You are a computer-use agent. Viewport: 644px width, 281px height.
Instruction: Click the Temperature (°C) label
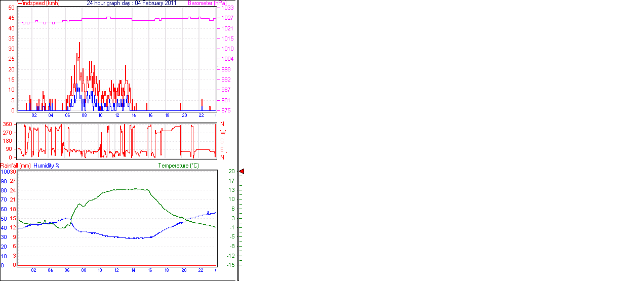[x=178, y=166]
